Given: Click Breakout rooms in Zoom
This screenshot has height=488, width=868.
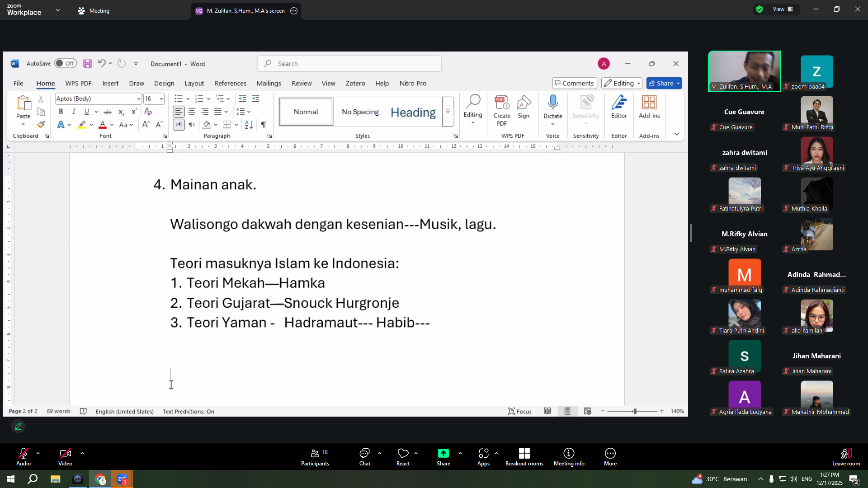Looking at the screenshot, I should click(x=524, y=457).
